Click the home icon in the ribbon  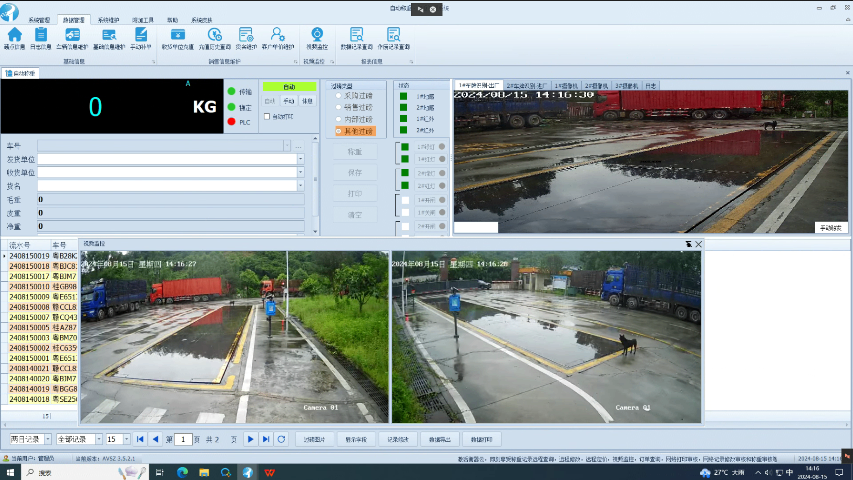point(15,35)
